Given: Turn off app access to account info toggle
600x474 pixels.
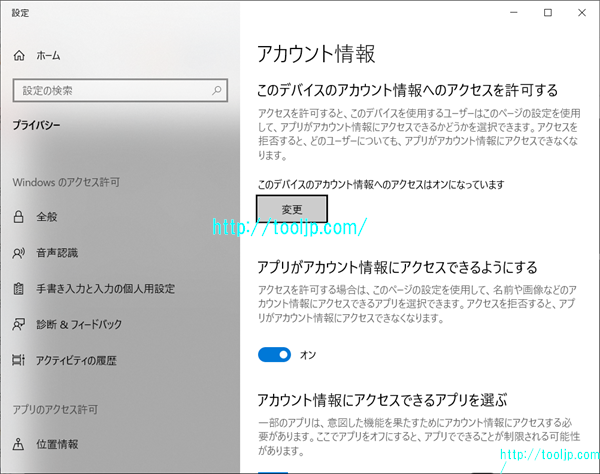Looking at the screenshot, I should tap(274, 355).
